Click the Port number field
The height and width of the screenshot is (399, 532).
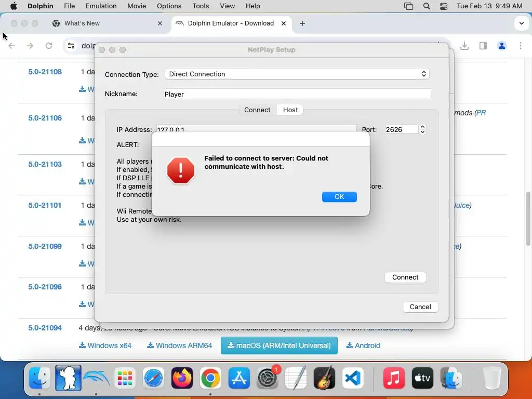[402, 129]
